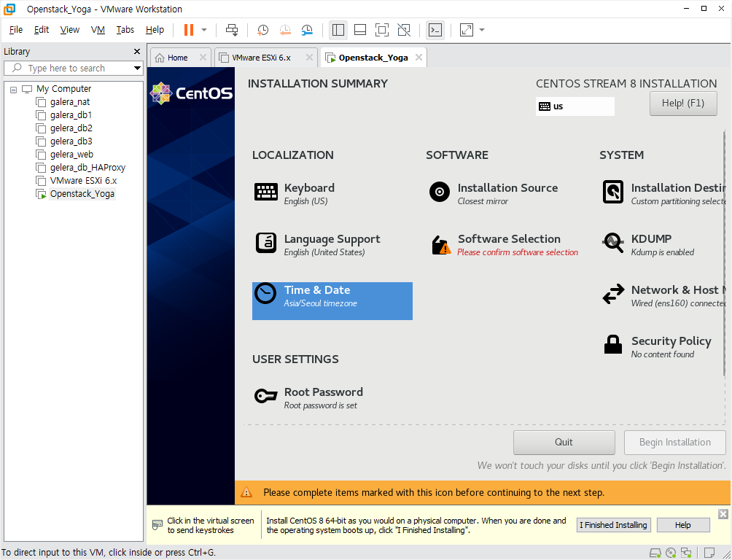Click the network adapter status icon
This screenshot has height=560, width=732.
[686, 553]
